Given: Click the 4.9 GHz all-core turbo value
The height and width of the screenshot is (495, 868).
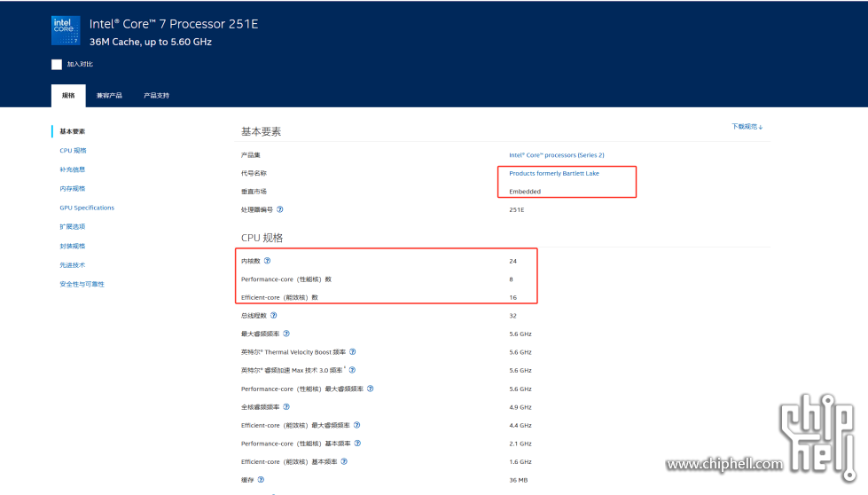Looking at the screenshot, I should 520,407.
